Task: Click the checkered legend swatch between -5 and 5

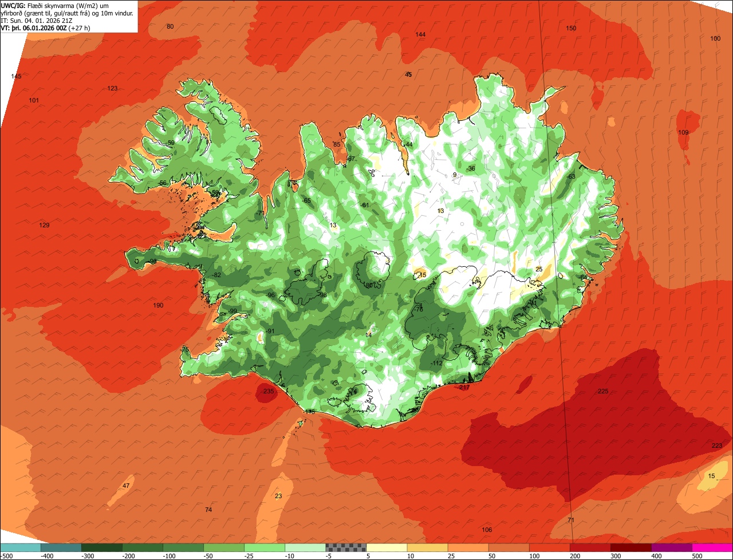Action: click(346, 547)
